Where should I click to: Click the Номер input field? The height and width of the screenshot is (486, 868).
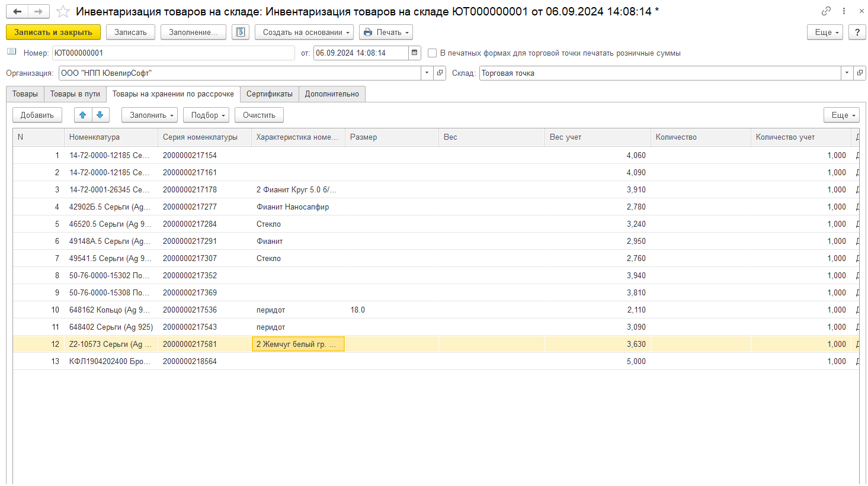(x=173, y=53)
